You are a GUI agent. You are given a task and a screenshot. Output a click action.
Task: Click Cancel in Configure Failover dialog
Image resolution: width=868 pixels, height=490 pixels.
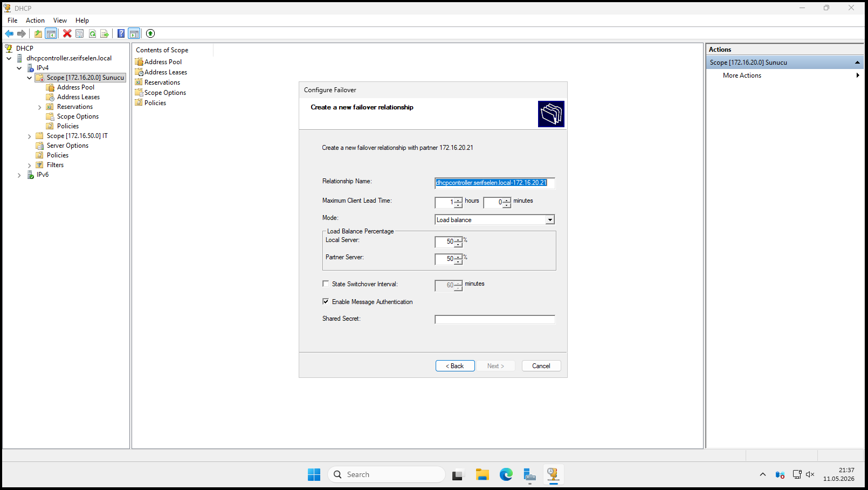coord(541,366)
